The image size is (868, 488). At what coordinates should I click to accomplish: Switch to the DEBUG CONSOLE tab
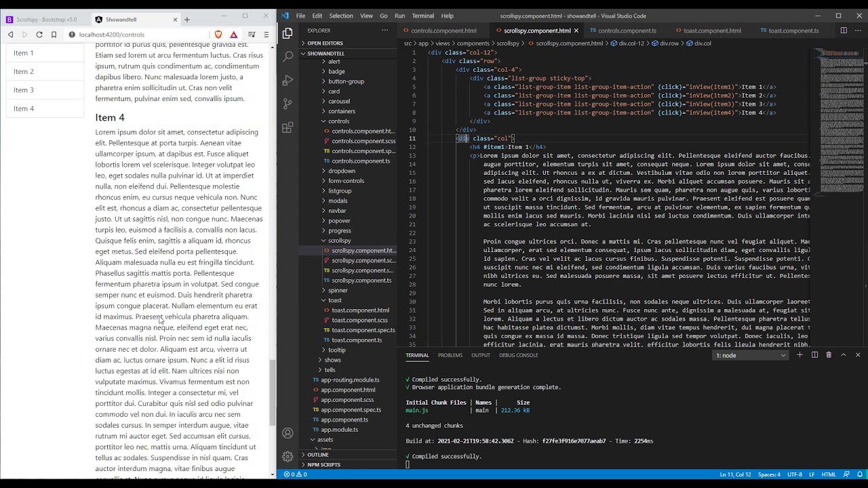click(x=519, y=355)
